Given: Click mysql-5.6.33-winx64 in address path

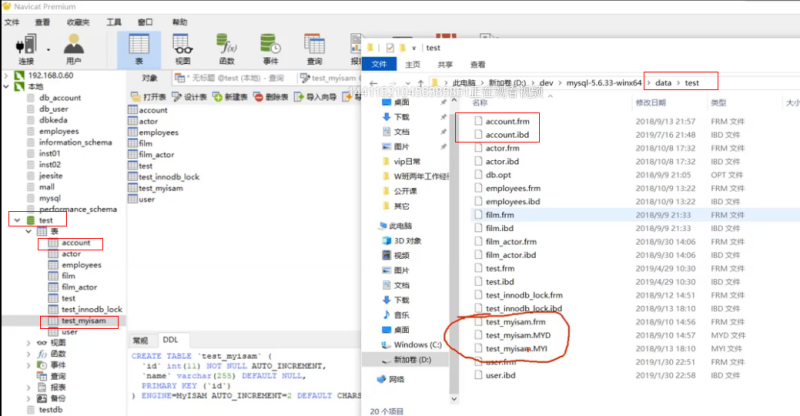Looking at the screenshot, I should pos(604,83).
